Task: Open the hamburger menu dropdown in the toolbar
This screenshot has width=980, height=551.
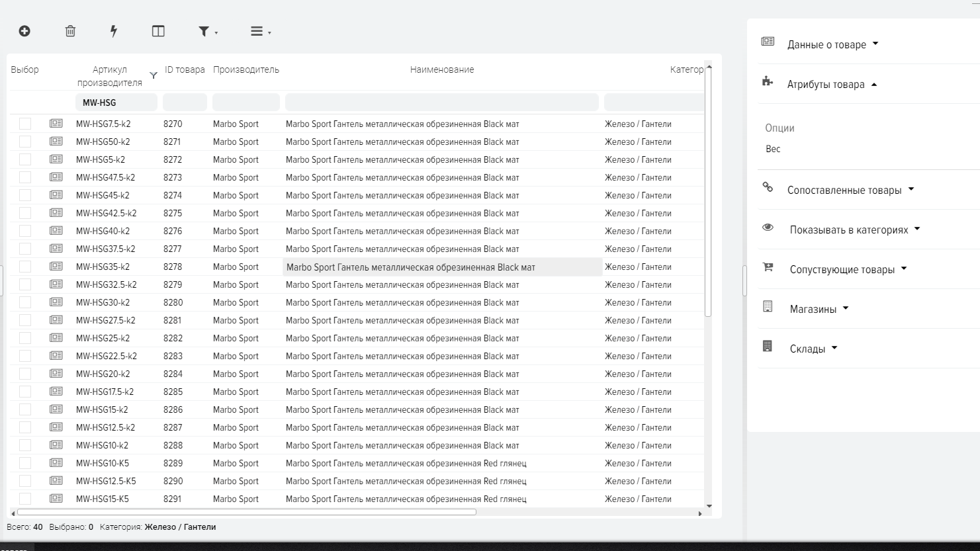Action: coord(261,31)
